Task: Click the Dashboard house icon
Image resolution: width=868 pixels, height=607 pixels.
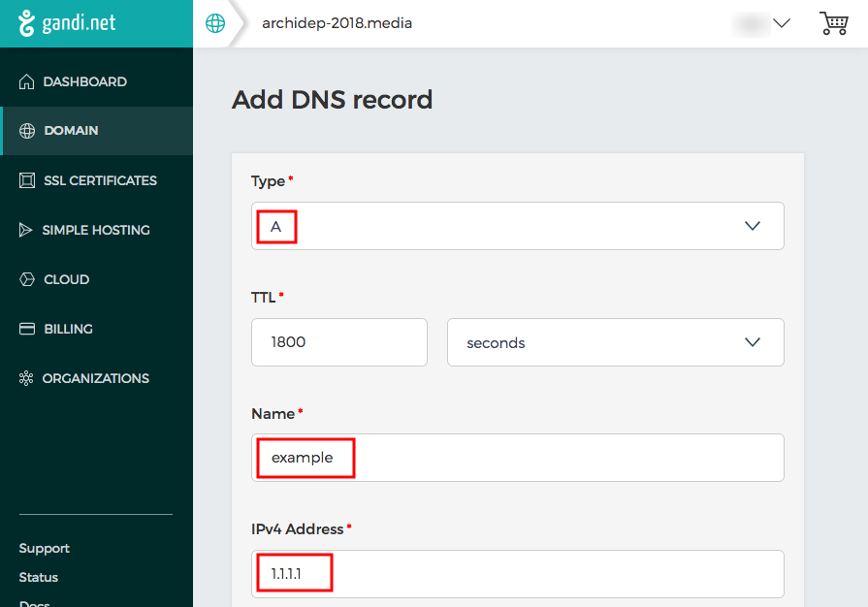Action: pos(26,81)
